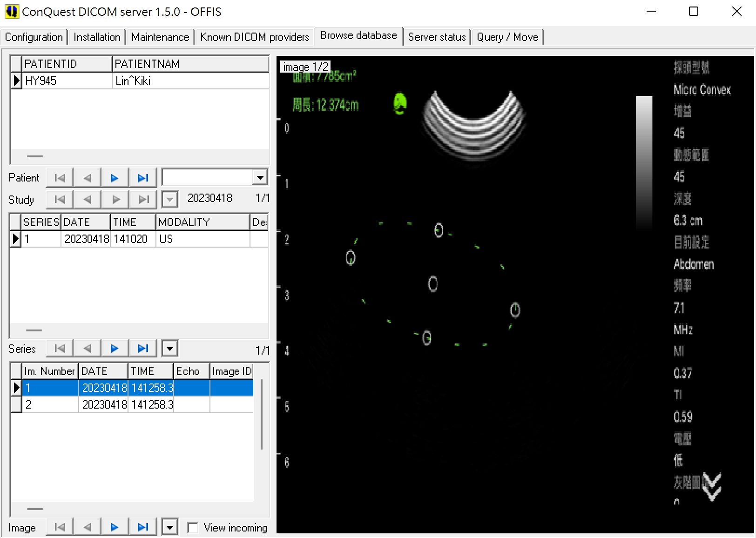This screenshot has height=538, width=756.
Task: Jump to last image in list
Action: 143,527
